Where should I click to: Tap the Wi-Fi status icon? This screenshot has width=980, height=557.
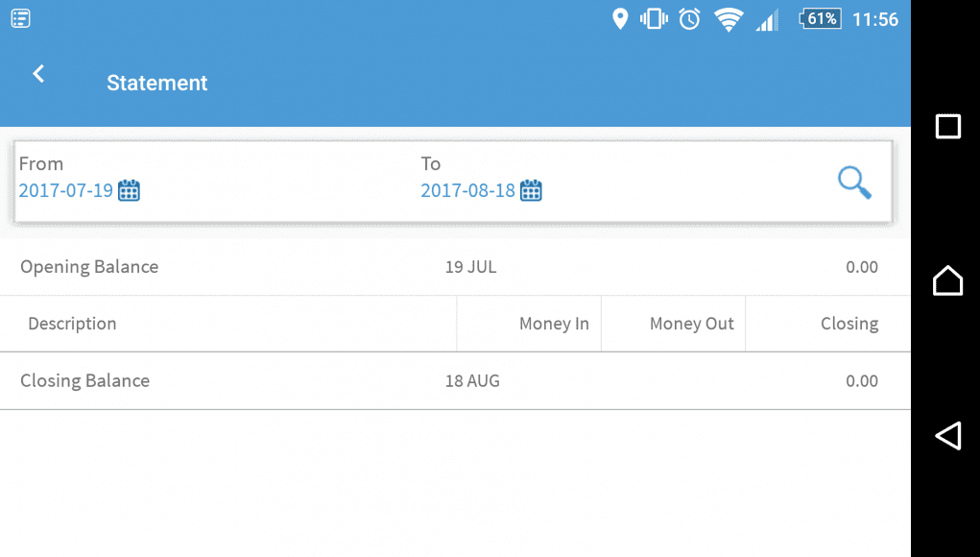point(729,19)
